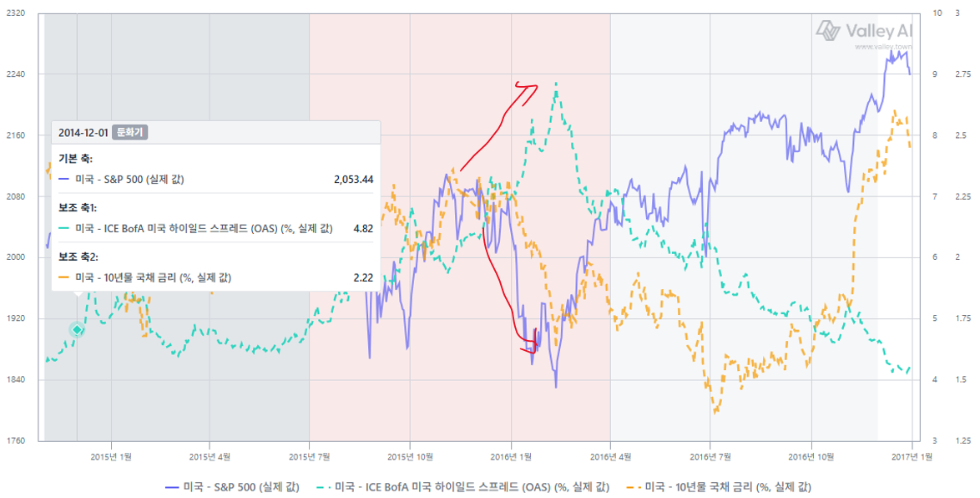Click the 2016년 1월 axis label

pos(511,457)
